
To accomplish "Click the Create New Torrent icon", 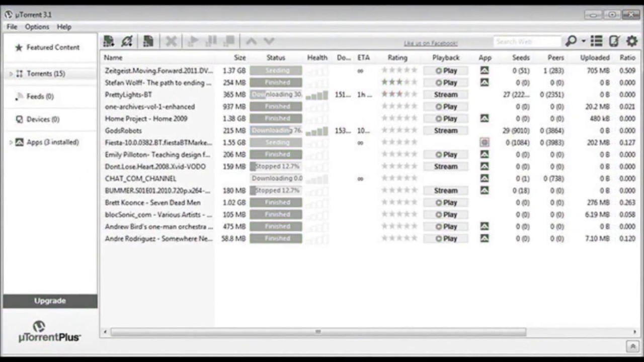I will (x=148, y=41).
